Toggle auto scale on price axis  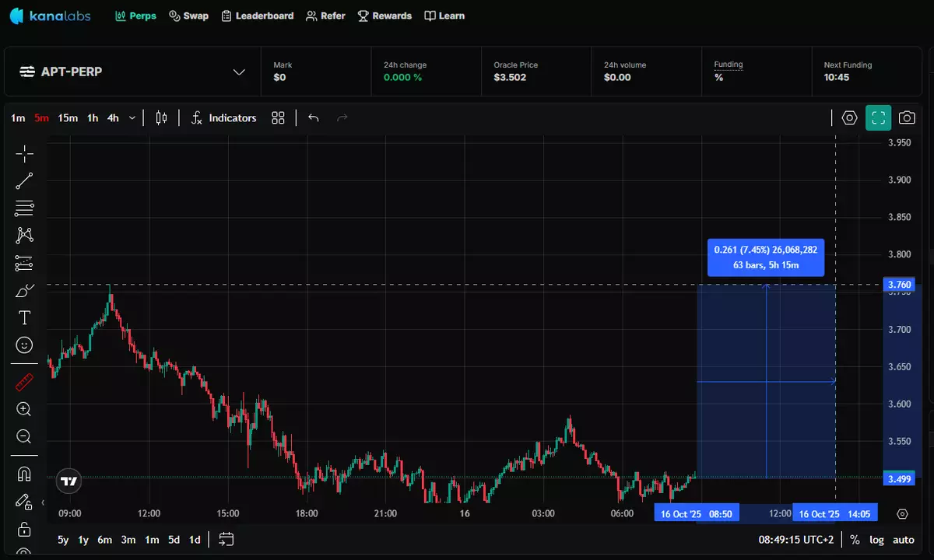(x=903, y=540)
